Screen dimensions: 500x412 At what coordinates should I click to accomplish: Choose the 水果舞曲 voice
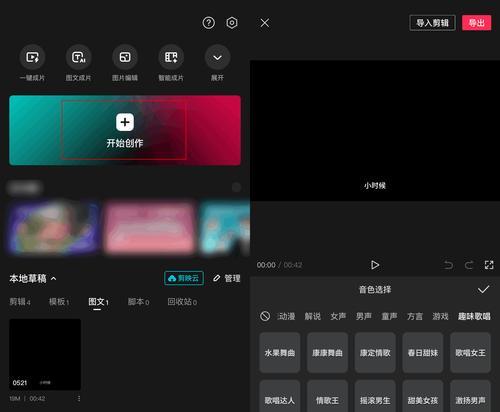click(x=280, y=352)
